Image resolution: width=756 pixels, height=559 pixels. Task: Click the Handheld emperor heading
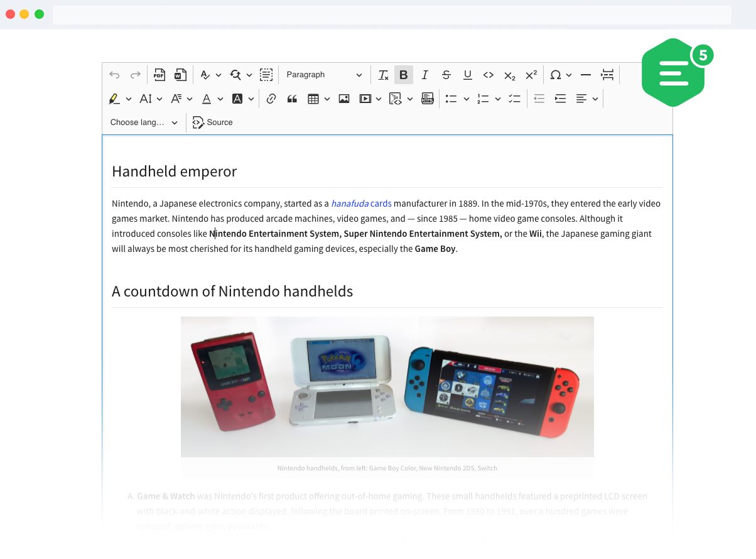pyautogui.click(x=174, y=171)
